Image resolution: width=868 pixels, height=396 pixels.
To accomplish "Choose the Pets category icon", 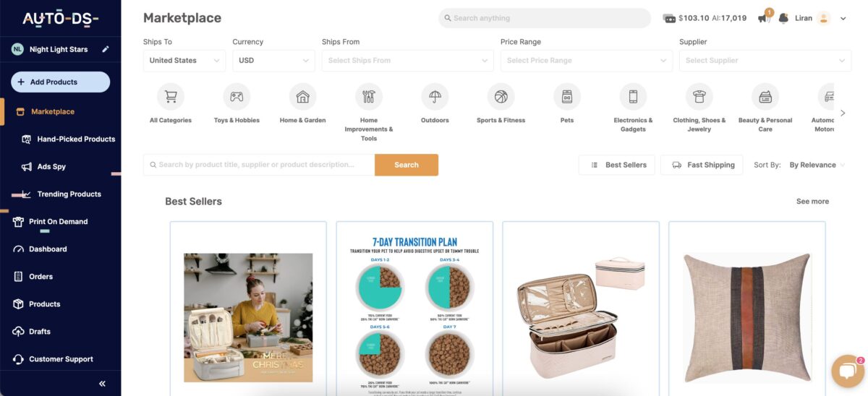I will click(x=567, y=96).
